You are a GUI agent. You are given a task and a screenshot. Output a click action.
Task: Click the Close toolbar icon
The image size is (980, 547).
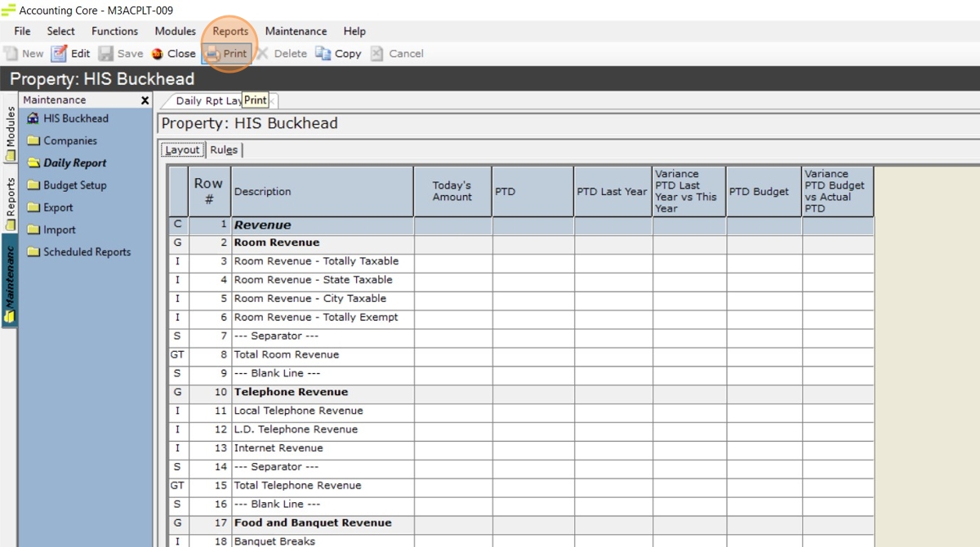(x=173, y=54)
